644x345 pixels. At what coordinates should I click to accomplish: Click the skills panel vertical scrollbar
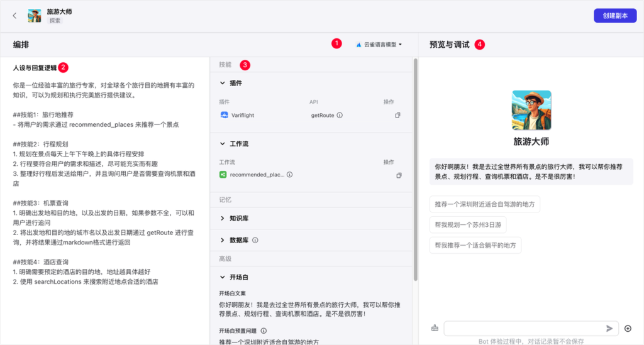tap(415, 170)
